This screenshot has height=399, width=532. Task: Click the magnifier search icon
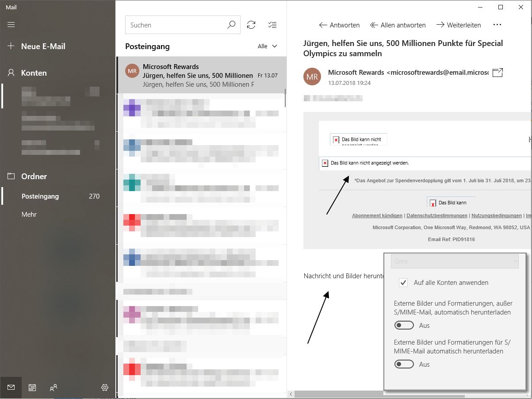click(231, 25)
